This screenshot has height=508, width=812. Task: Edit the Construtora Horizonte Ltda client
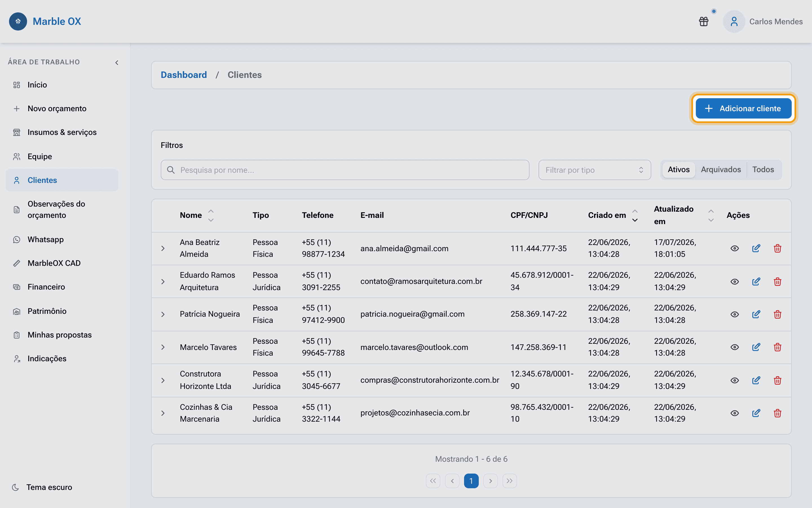tap(756, 380)
